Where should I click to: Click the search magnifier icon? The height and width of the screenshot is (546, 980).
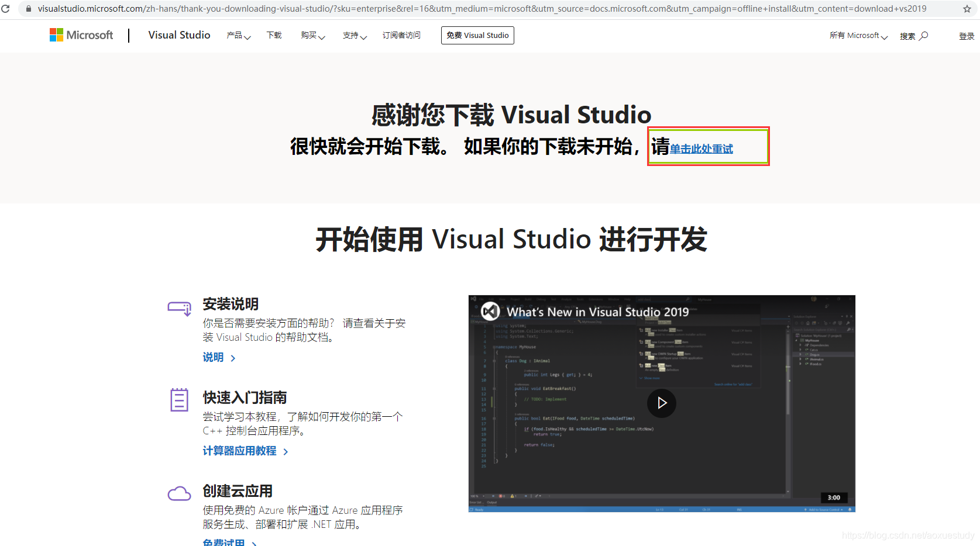924,36
